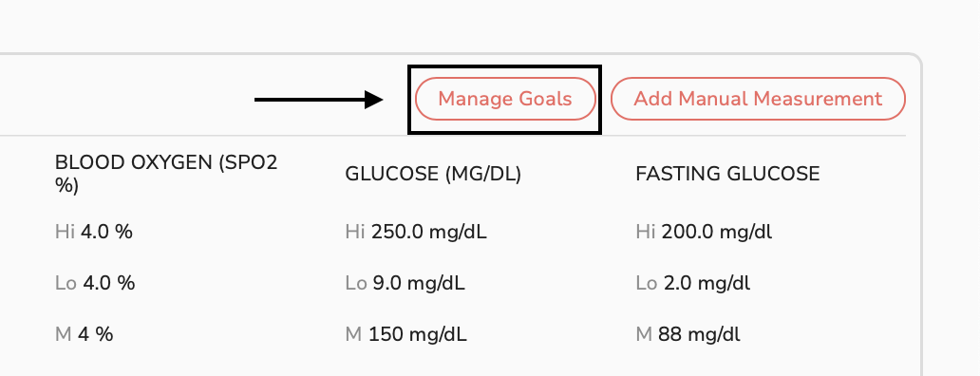980x376 pixels.
Task: Select the Blood Oxygen (SPO2 %) heading
Action: [x=166, y=175]
